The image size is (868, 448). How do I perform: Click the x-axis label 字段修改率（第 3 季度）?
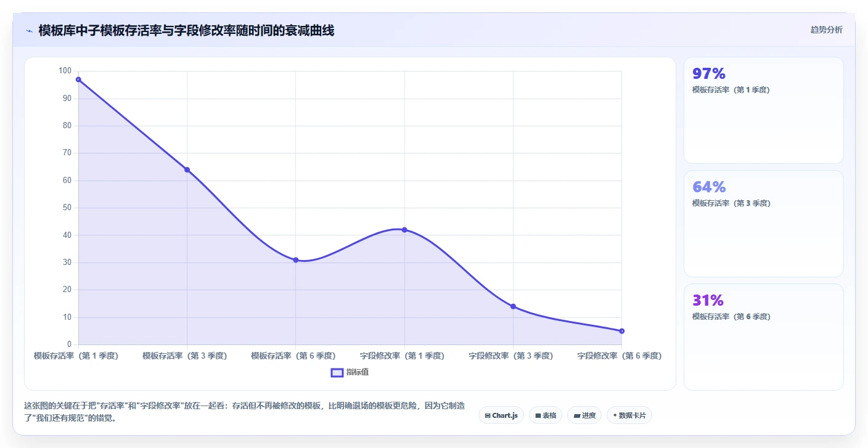click(510, 356)
